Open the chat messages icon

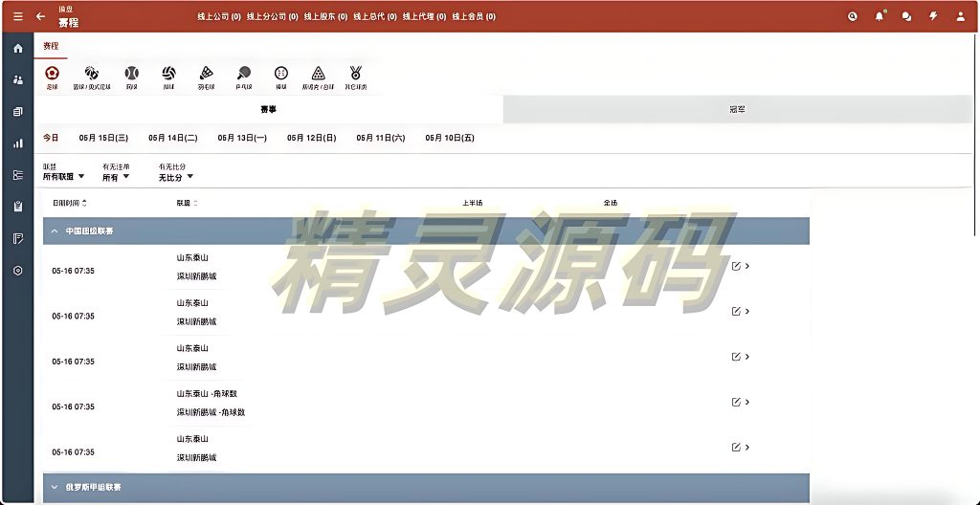coord(906,17)
